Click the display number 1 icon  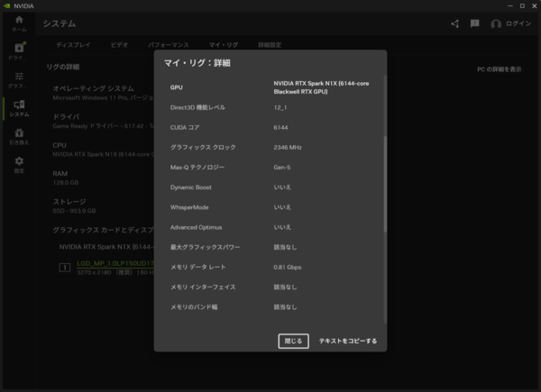(65, 268)
